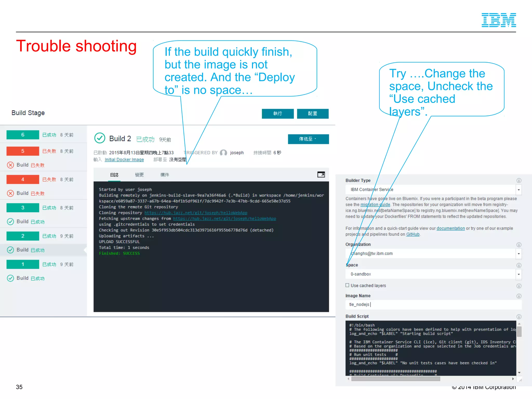Open the cloning repository URL in the log
Screen dimensions: 532x399
(196, 213)
